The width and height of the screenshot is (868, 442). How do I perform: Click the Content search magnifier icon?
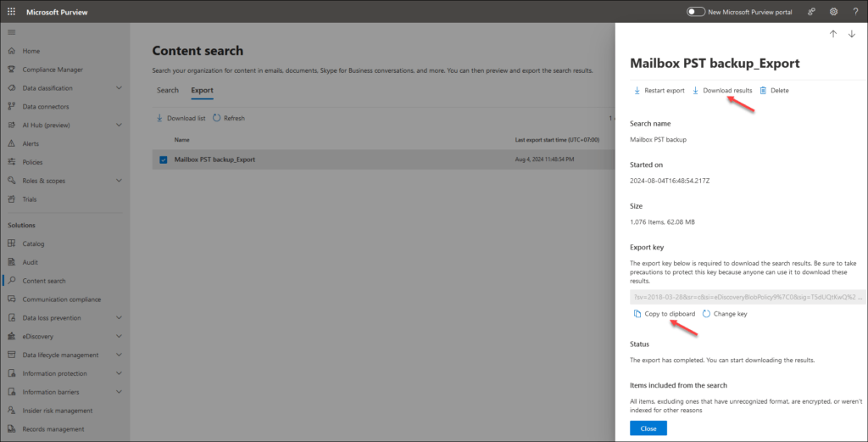[12, 281]
